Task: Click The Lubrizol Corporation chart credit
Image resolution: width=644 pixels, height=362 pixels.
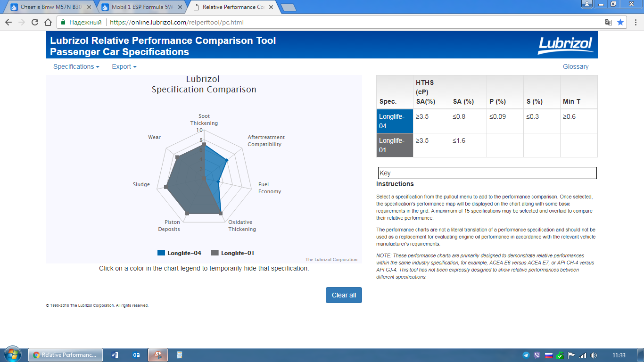Action: pyautogui.click(x=331, y=260)
